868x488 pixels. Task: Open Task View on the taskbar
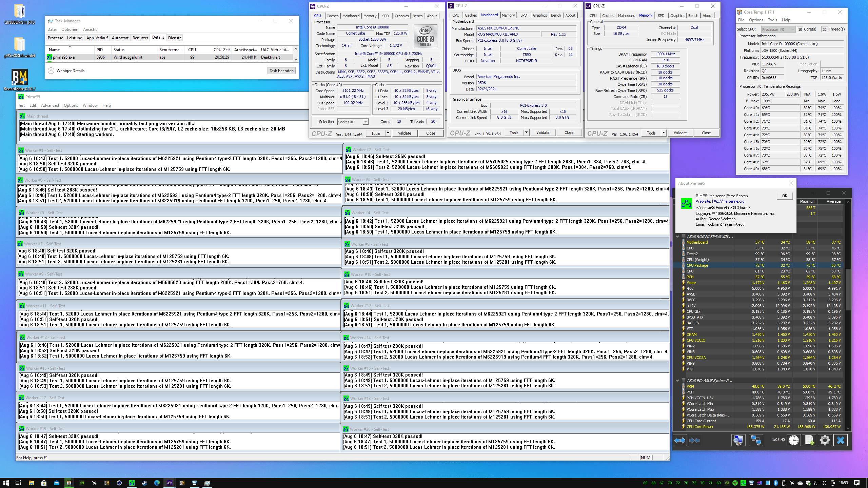pos(18,483)
